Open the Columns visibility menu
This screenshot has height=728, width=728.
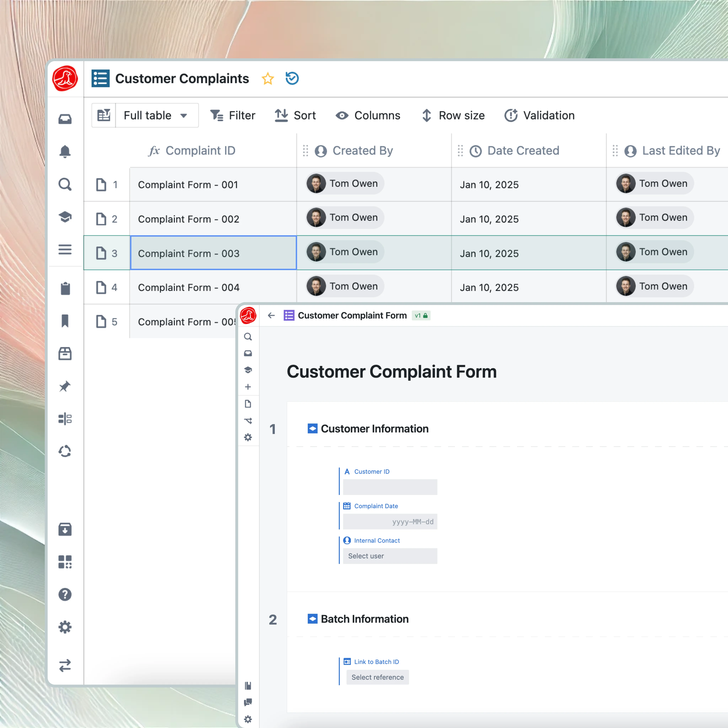pos(368,115)
